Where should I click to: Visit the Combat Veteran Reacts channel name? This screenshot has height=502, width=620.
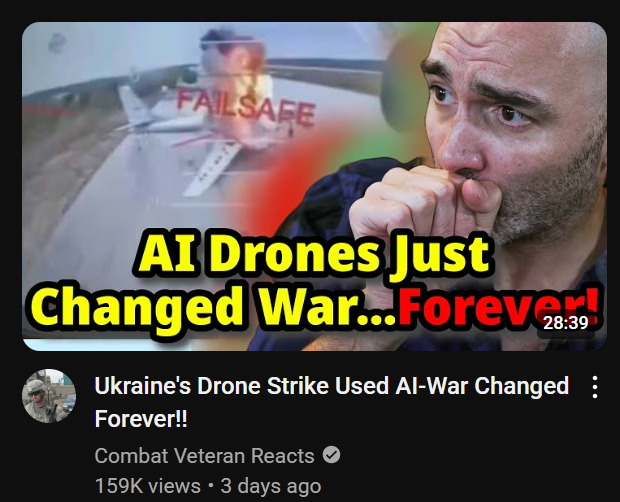(204, 455)
